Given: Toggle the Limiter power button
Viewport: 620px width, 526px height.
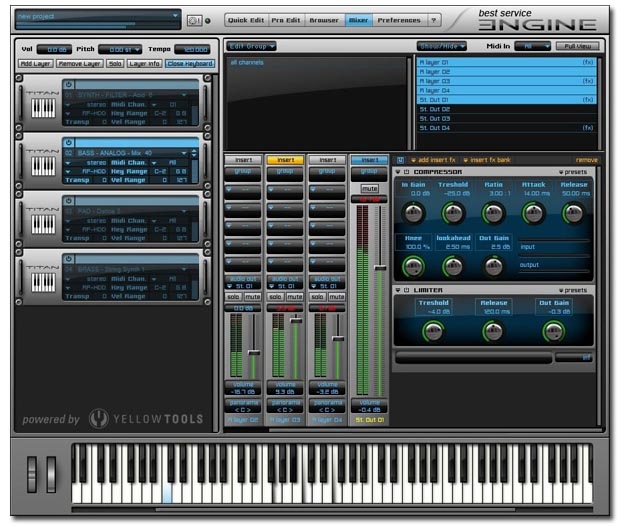Looking at the screenshot, I should 406,290.
